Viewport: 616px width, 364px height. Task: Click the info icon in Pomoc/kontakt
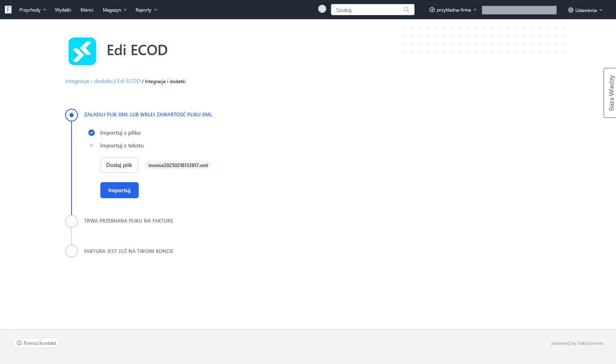coord(19,343)
